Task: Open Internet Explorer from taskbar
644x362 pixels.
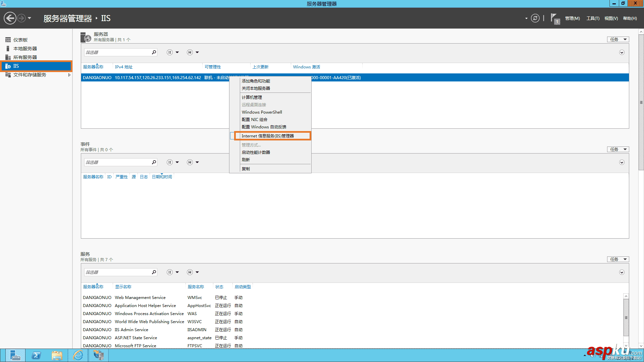Action: click(x=78, y=355)
